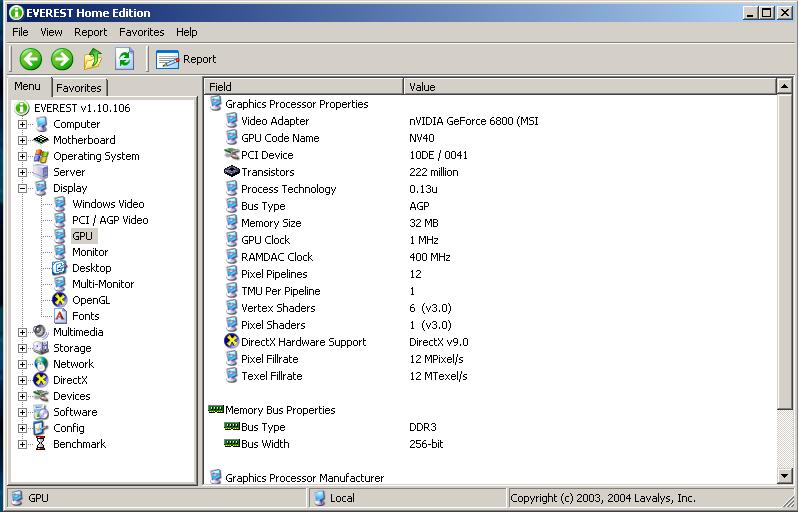Click the PCI Device card icon
Viewport: 799px width, 512px height.
pyautogui.click(x=232, y=154)
